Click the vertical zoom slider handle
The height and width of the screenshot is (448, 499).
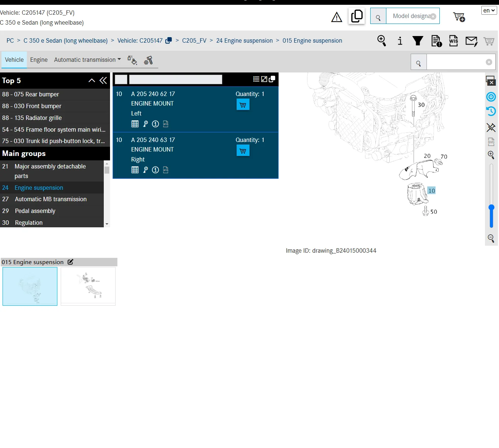(x=491, y=208)
